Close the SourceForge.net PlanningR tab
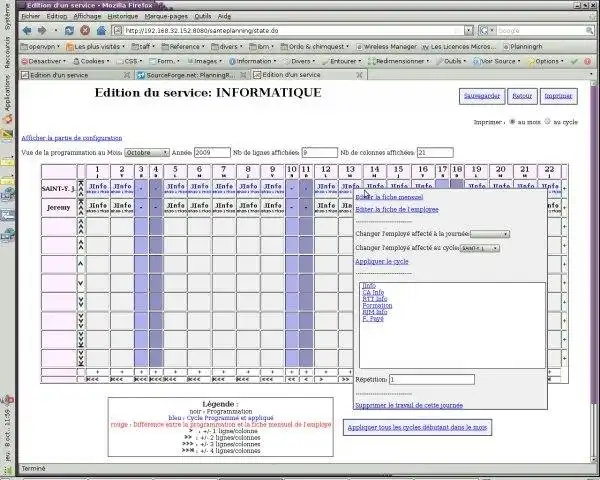Screen dimensions: 600x480 pyautogui.click(x=243, y=75)
